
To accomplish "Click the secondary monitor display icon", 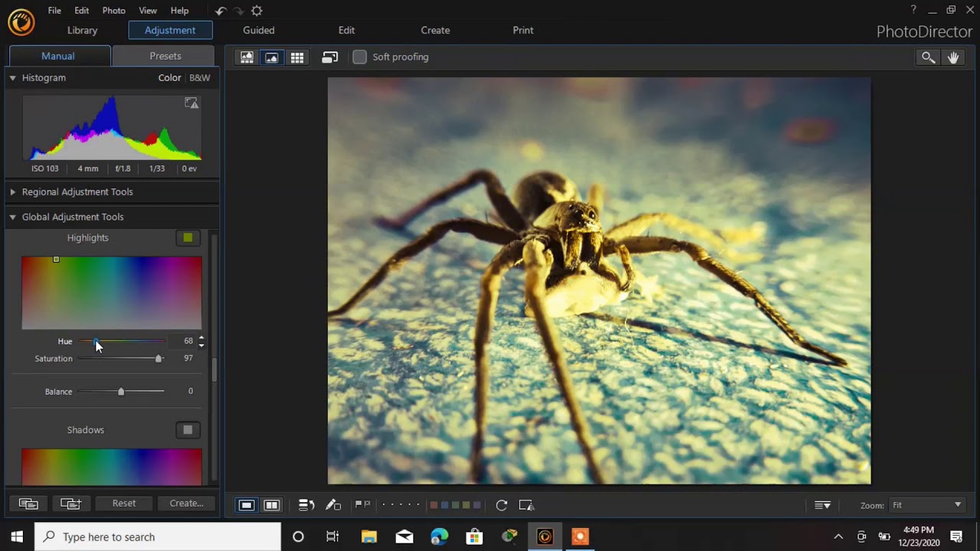I will 330,57.
